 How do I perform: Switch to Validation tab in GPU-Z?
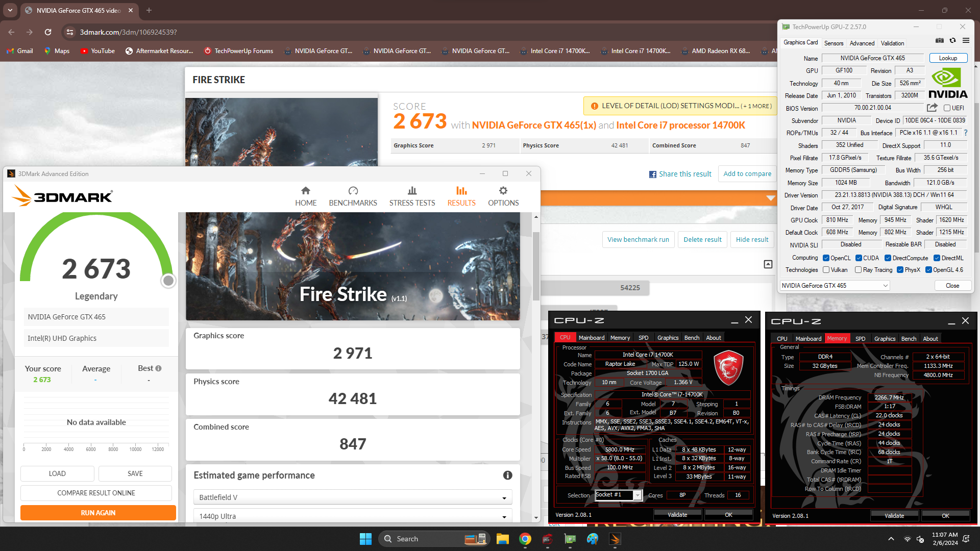[x=892, y=43]
